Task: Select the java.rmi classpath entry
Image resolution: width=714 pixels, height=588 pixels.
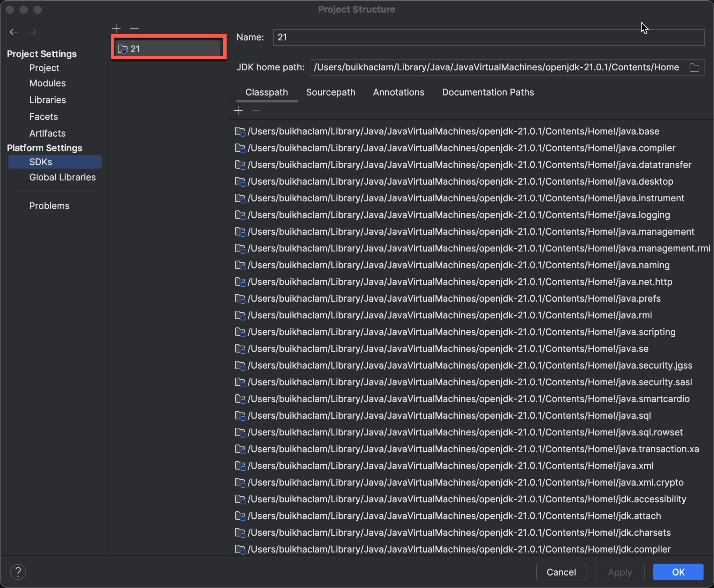Action: [450, 316]
